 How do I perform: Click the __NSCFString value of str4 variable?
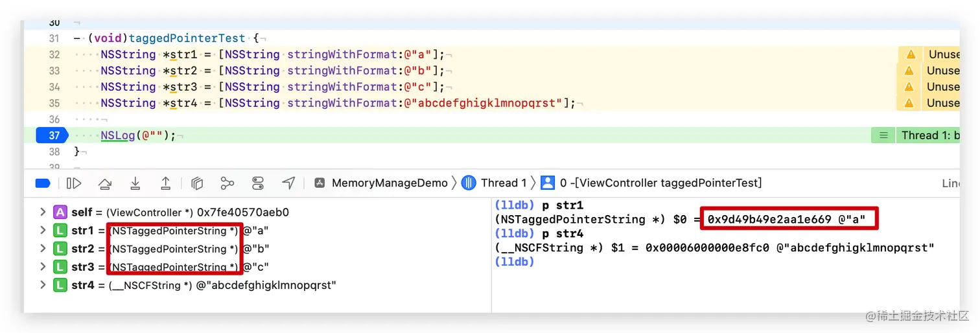point(150,285)
